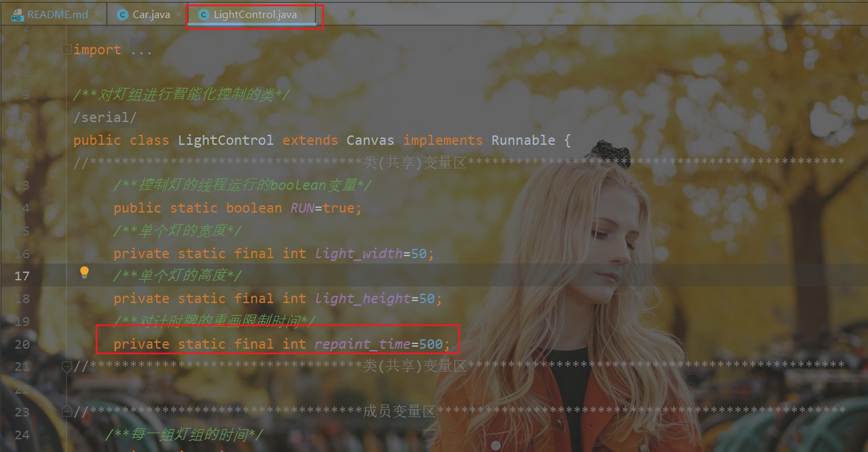The height and width of the screenshot is (452, 868).
Task: Click line number 17 in gutter
Action: tap(21, 276)
